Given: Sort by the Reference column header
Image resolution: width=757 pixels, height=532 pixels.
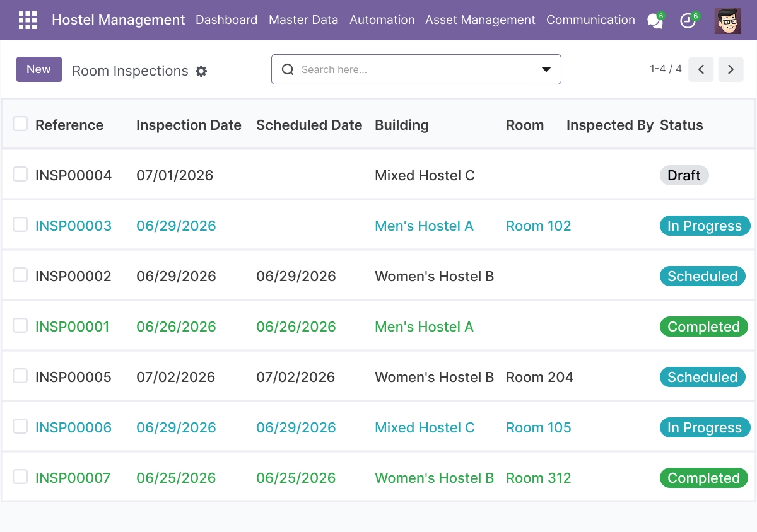Looking at the screenshot, I should 69,125.
